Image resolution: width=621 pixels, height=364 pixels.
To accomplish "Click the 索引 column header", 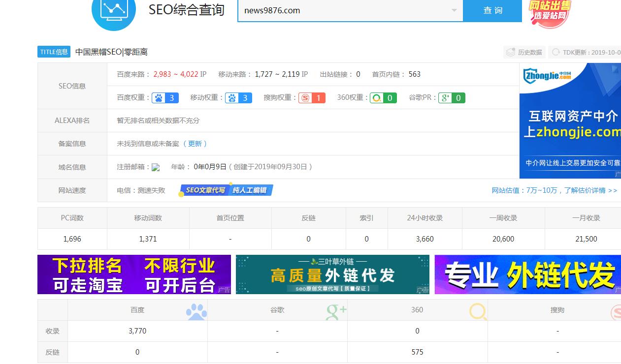I will click(366, 218).
